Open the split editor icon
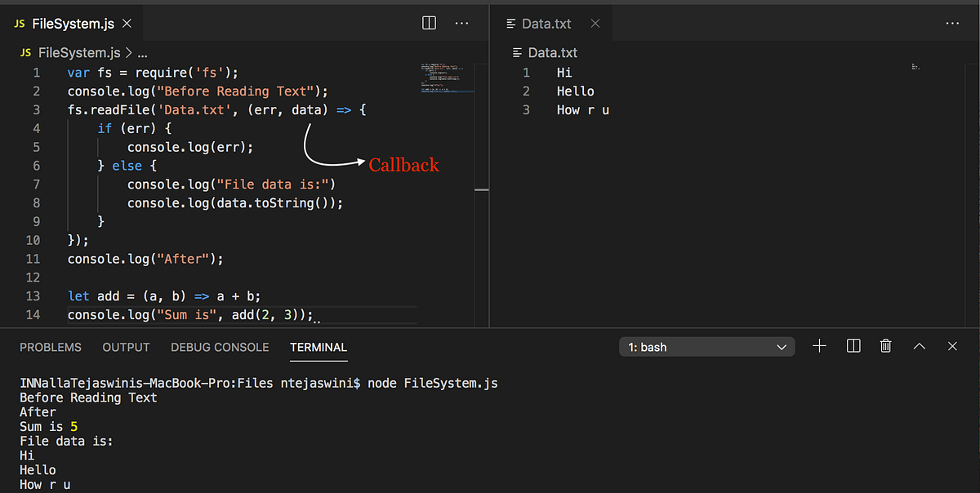Image resolution: width=980 pixels, height=493 pixels. click(x=429, y=23)
